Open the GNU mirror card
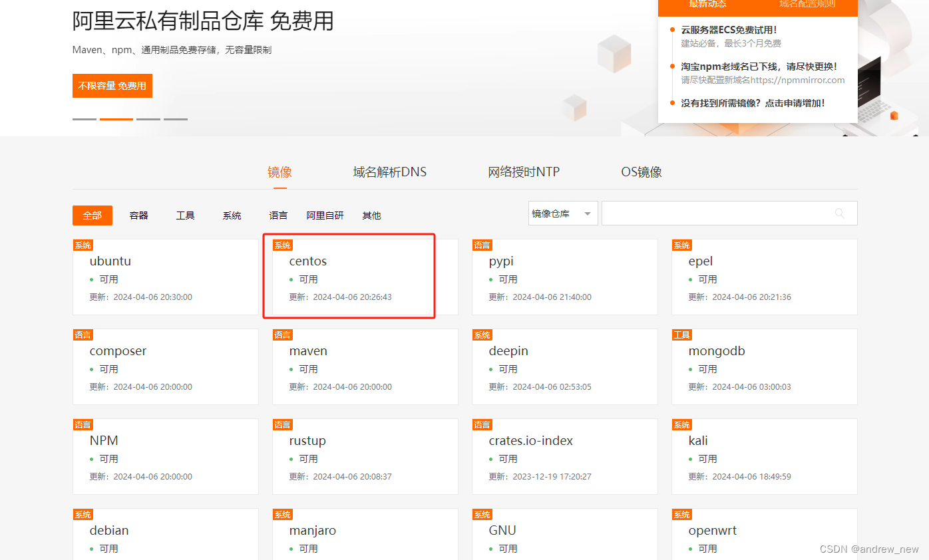 pyautogui.click(x=565, y=534)
